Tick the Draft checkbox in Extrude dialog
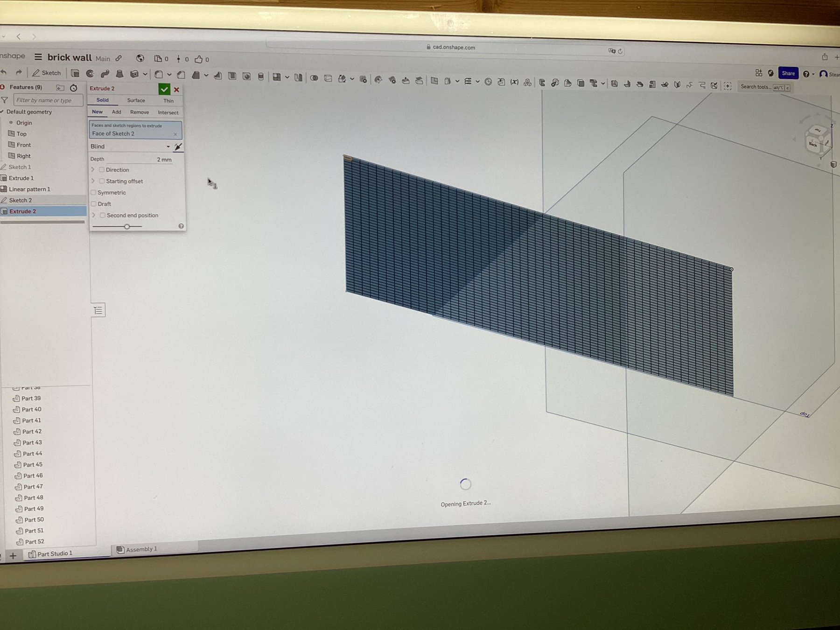This screenshot has height=630, width=840. coord(94,204)
